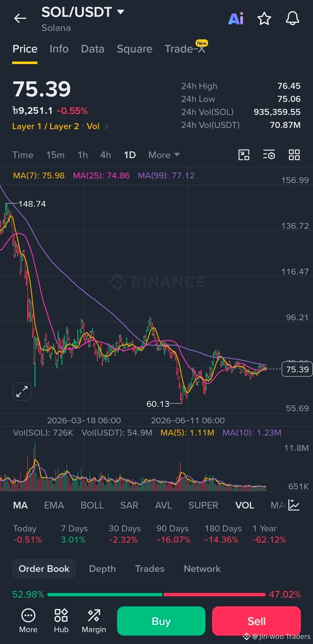
Task: Toggle the AVL indicator
Action: click(x=163, y=505)
